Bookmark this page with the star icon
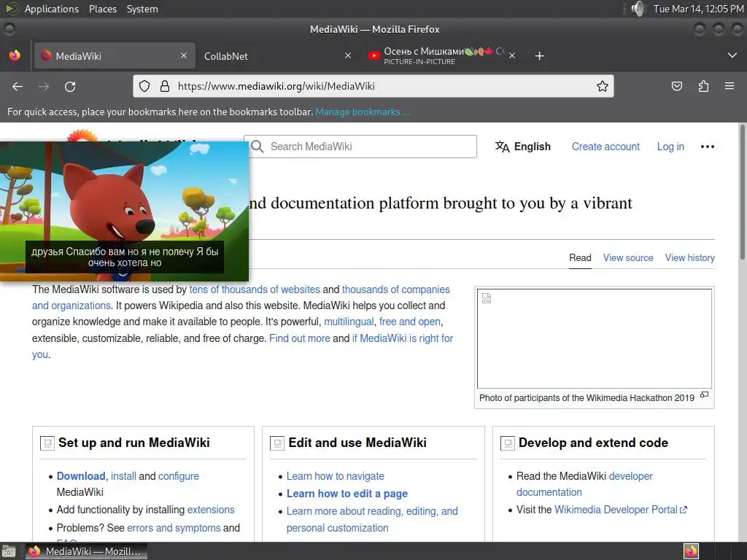Image resolution: width=747 pixels, height=560 pixels. pyautogui.click(x=602, y=86)
